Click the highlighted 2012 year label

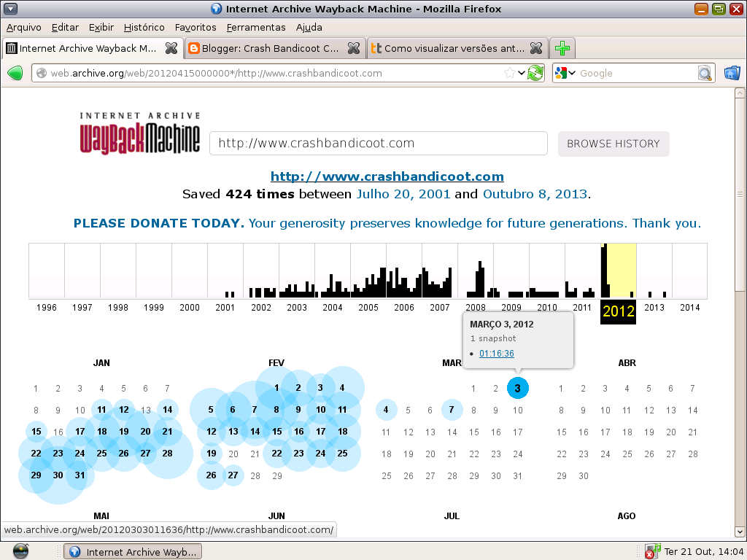coord(619,311)
